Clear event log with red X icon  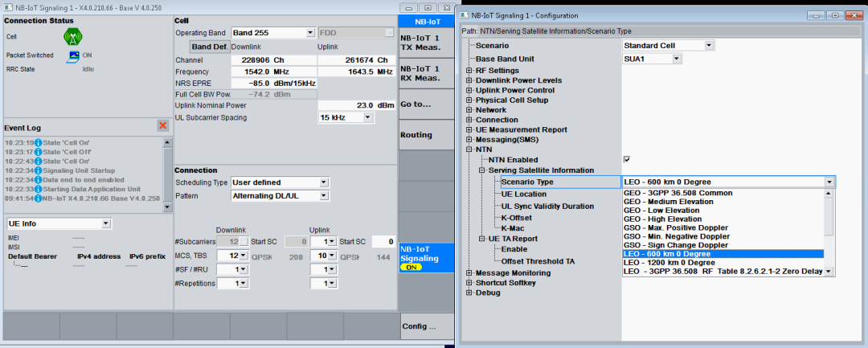tap(162, 125)
